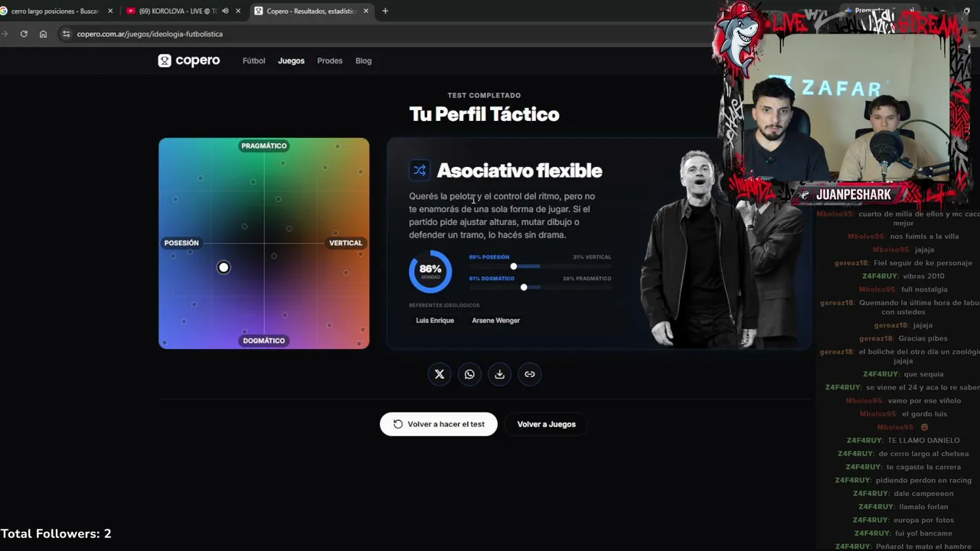Click the Posesión–Vertical slider handle
The height and width of the screenshot is (551, 980).
pos(514,266)
